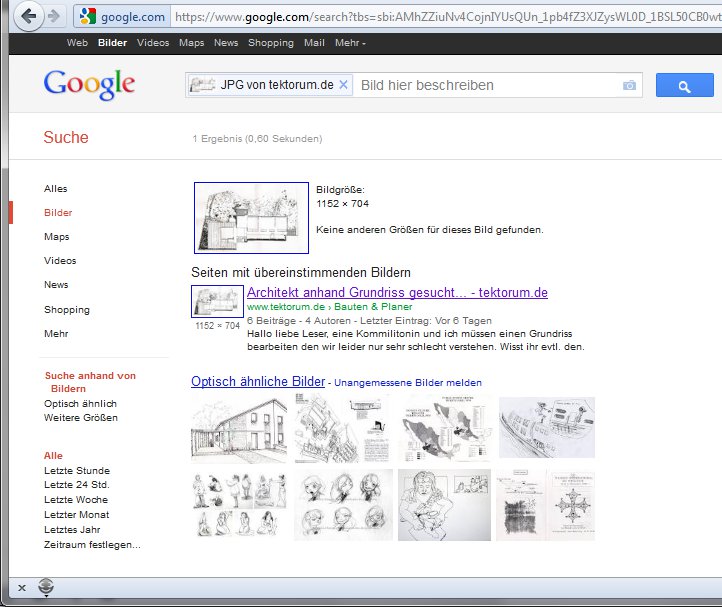Click the Google logo

(89, 84)
